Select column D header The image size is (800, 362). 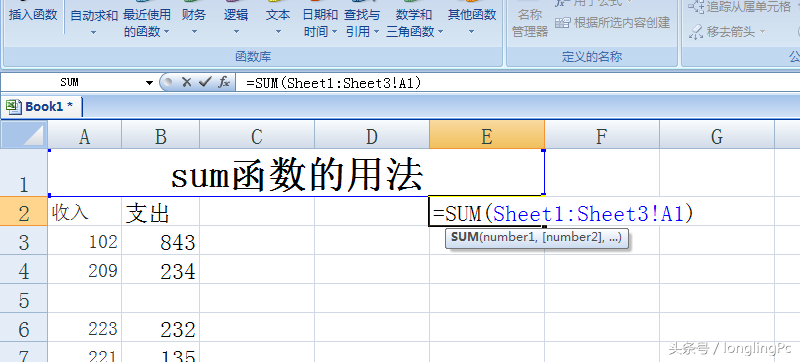click(372, 136)
